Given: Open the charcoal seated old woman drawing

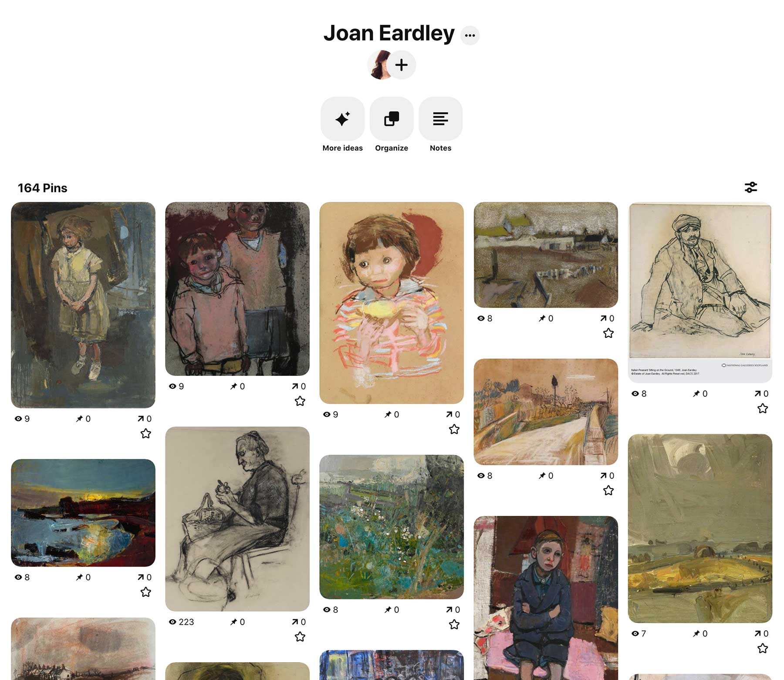Looking at the screenshot, I should [237, 519].
